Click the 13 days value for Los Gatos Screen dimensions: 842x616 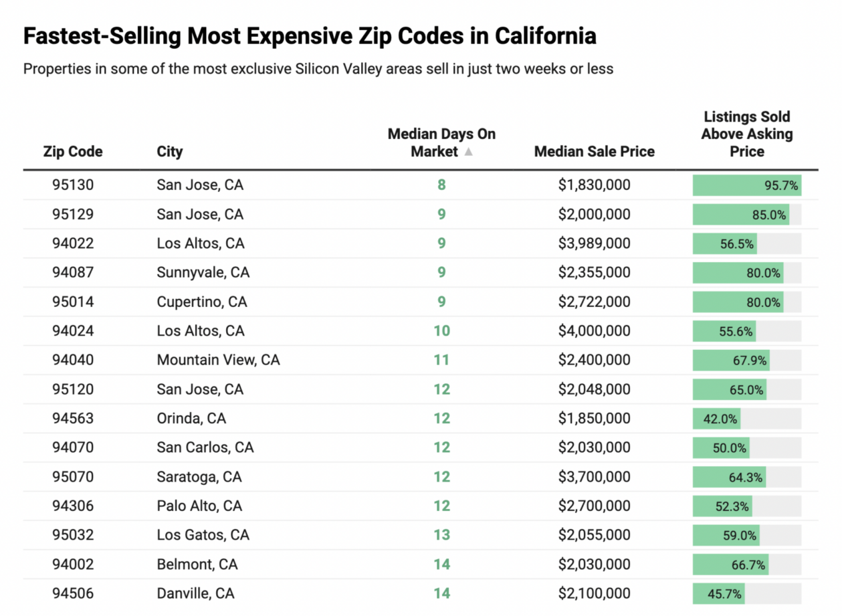pyautogui.click(x=441, y=535)
